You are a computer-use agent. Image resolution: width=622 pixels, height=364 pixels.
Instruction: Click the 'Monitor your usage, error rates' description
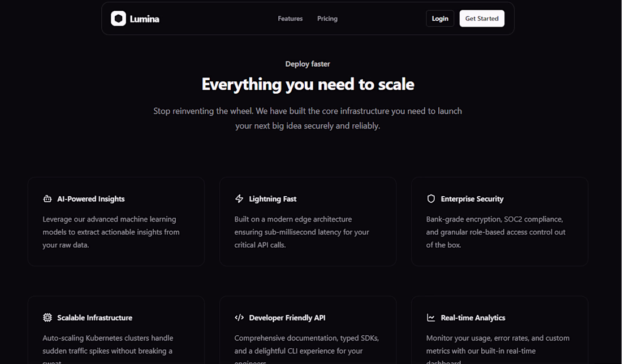498,350
